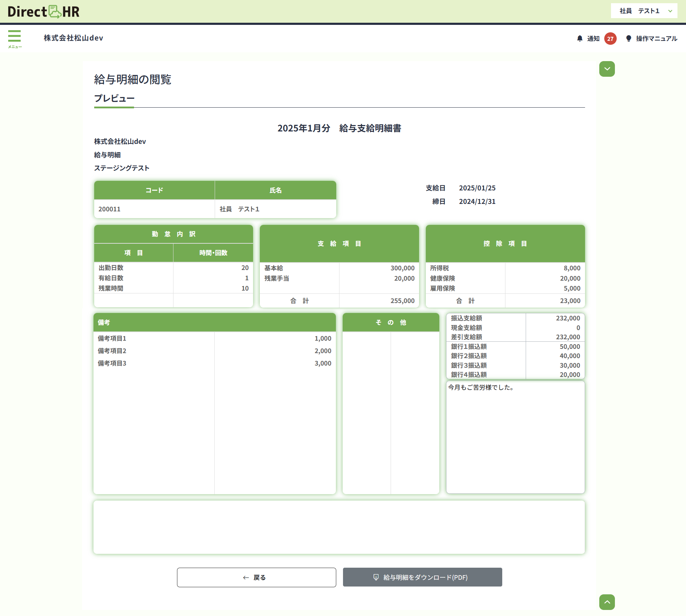Expand the green chevron-down panel button
Image resolution: width=686 pixels, height=616 pixels.
point(607,69)
